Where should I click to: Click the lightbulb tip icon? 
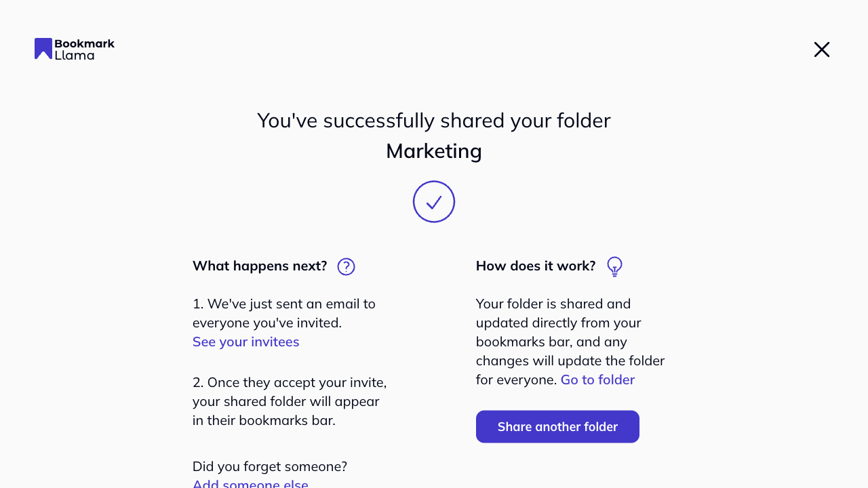coord(614,266)
